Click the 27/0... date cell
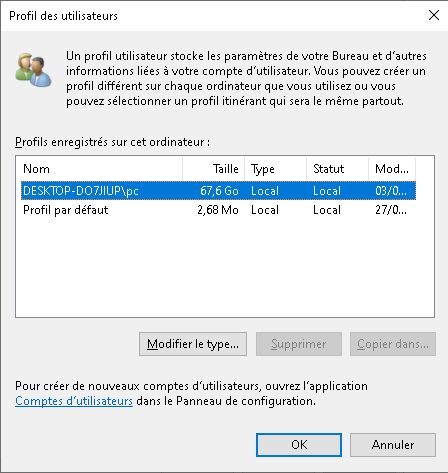Viewport: 448px width, 473px height. [391, 210]
